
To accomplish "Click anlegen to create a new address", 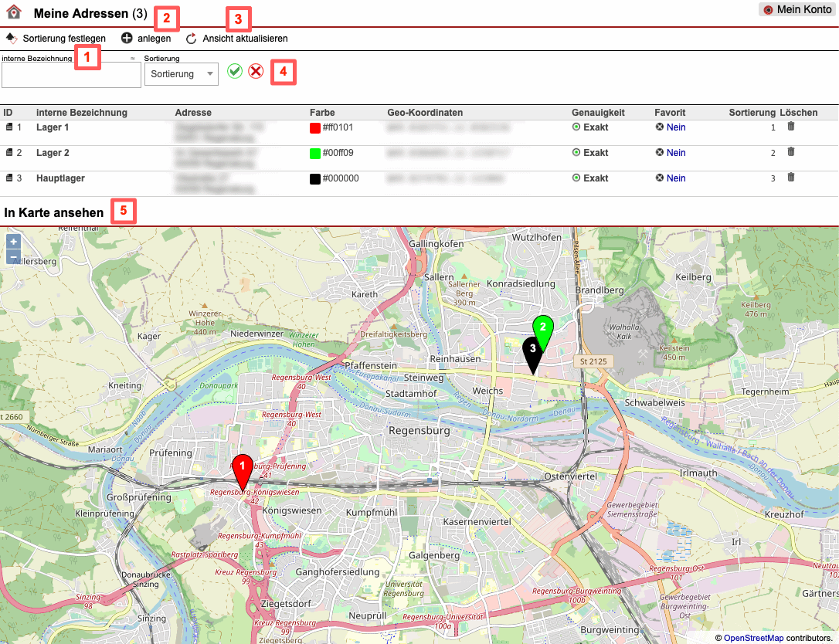I will pos(145,39).
